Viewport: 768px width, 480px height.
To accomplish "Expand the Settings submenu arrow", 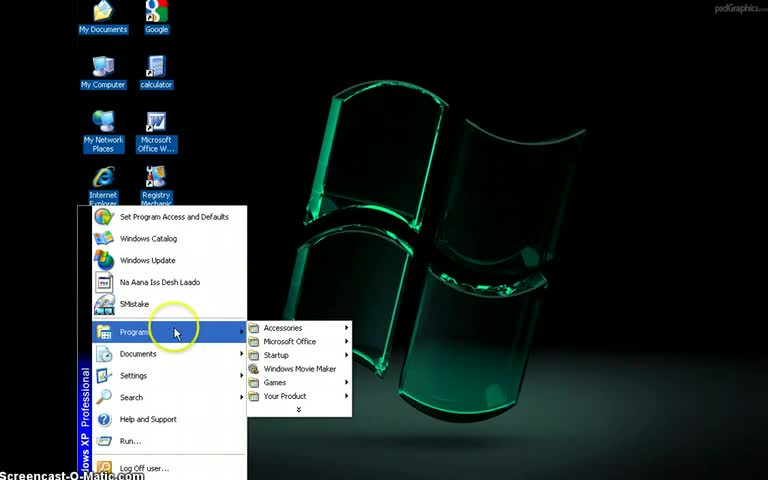I will tap(241, 376).
